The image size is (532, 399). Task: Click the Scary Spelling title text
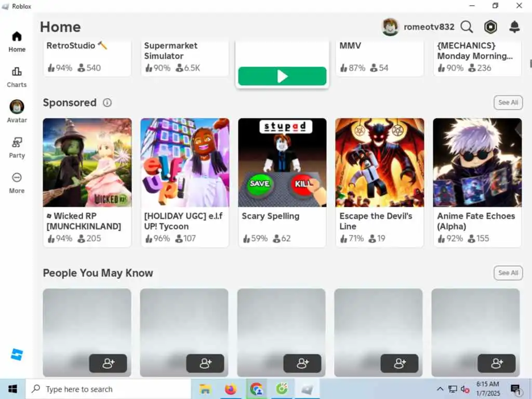tap(270, 216)
